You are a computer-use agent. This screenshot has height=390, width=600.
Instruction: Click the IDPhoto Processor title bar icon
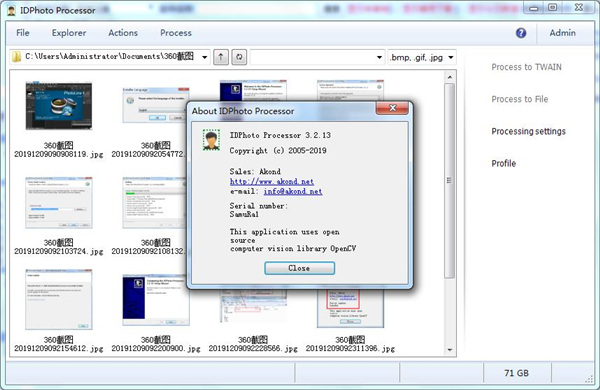[12, 10]
